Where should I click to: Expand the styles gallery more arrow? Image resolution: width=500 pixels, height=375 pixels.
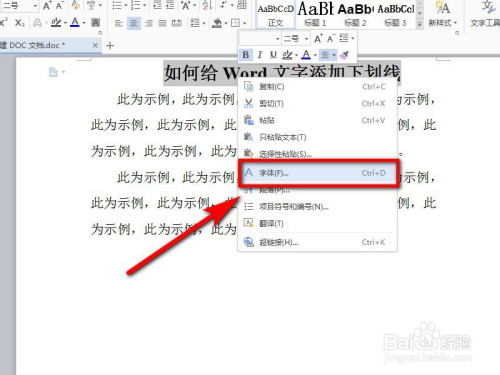click(x=420, y=24)
